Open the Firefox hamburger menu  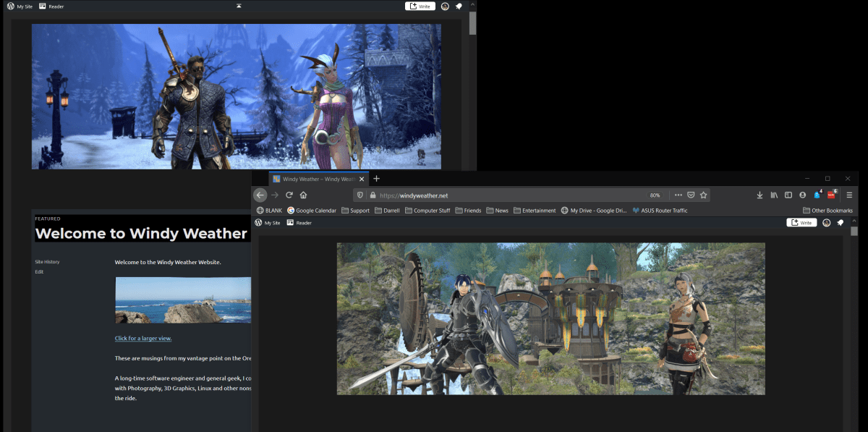[x=848, y=195]
